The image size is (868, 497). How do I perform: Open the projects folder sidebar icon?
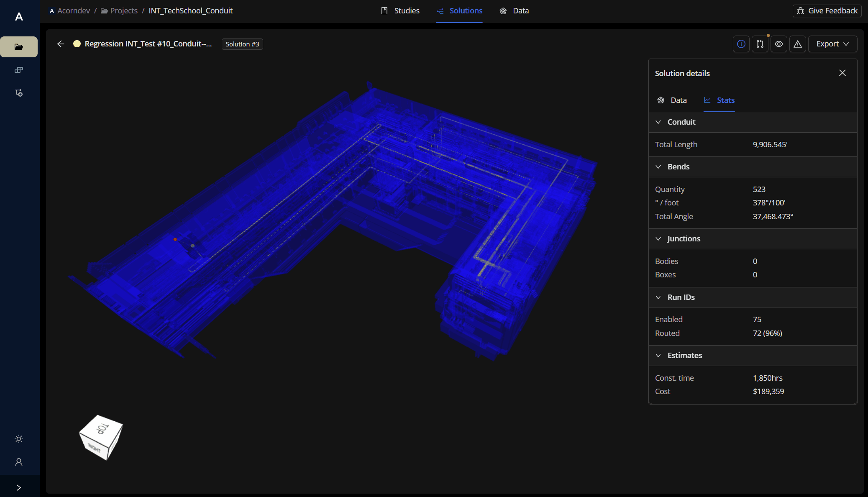19,47
